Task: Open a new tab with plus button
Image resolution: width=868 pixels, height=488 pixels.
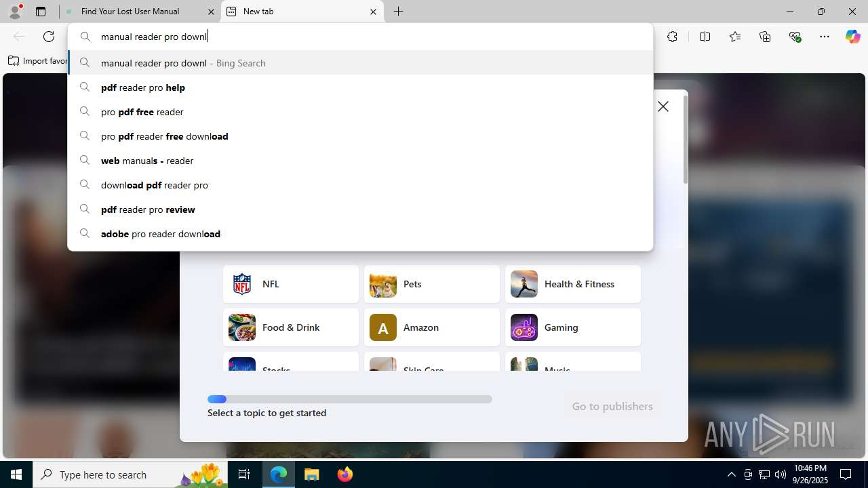Action: (x=399, y=12)
